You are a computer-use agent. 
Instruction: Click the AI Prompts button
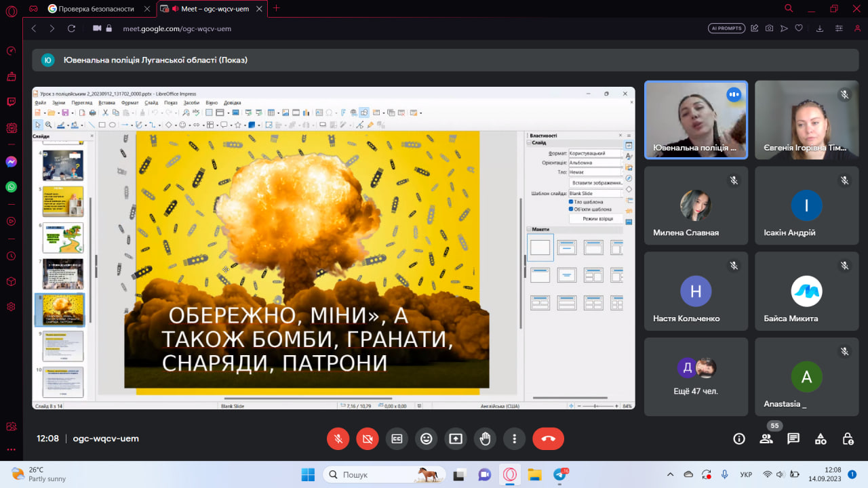726,28
